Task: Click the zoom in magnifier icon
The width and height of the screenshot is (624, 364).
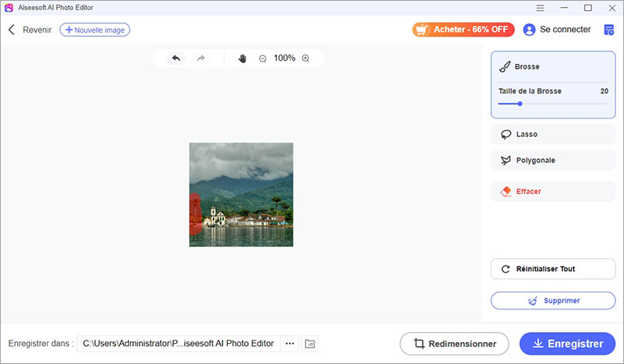Action: pyautogui.click(x=306, y=58)
